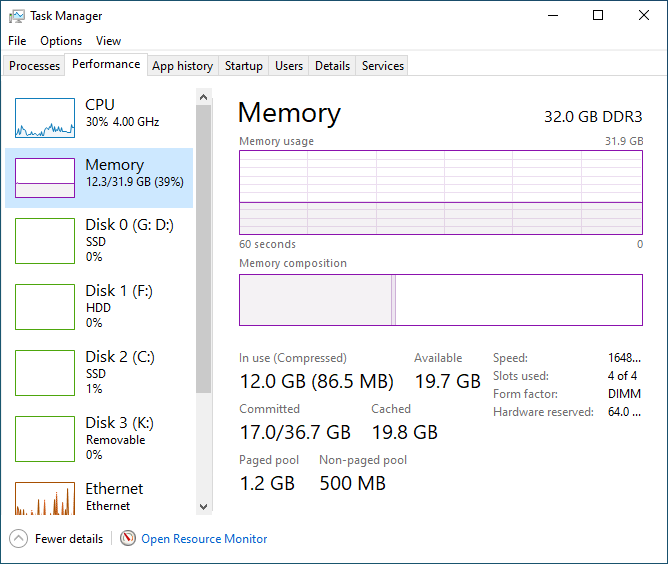Click the Non-paged pool value 500 MB

353,483
